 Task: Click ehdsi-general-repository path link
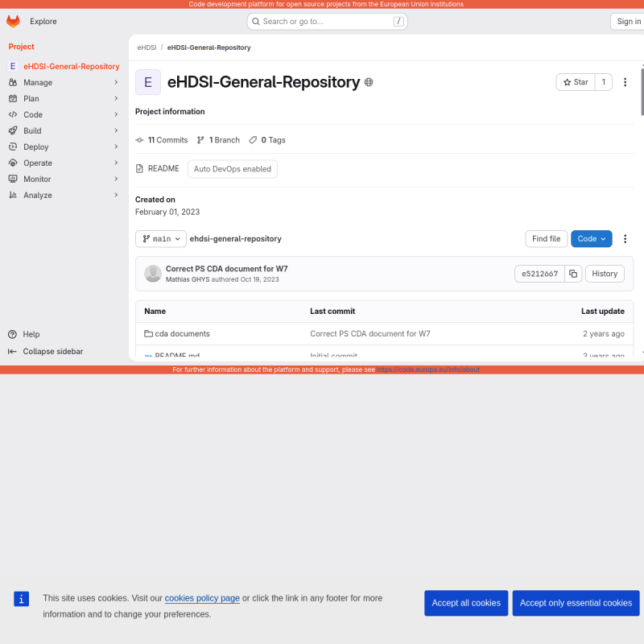pos(235,238)
